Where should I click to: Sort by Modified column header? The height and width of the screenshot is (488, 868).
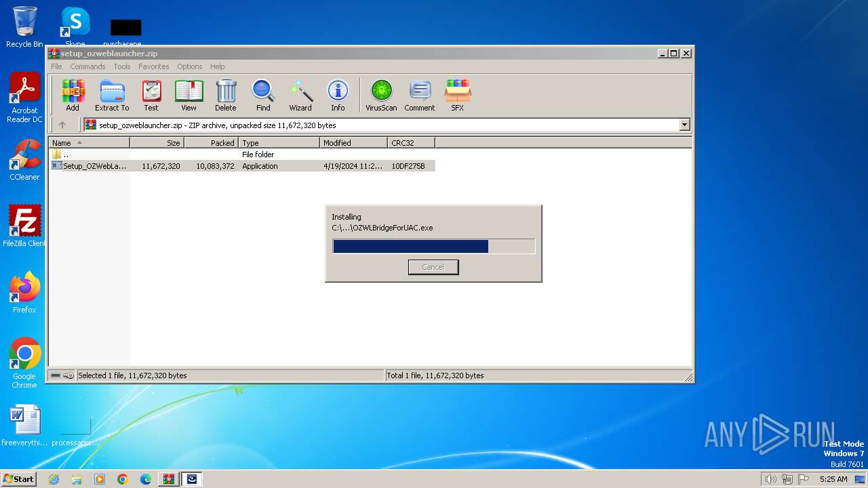[354, 142]
